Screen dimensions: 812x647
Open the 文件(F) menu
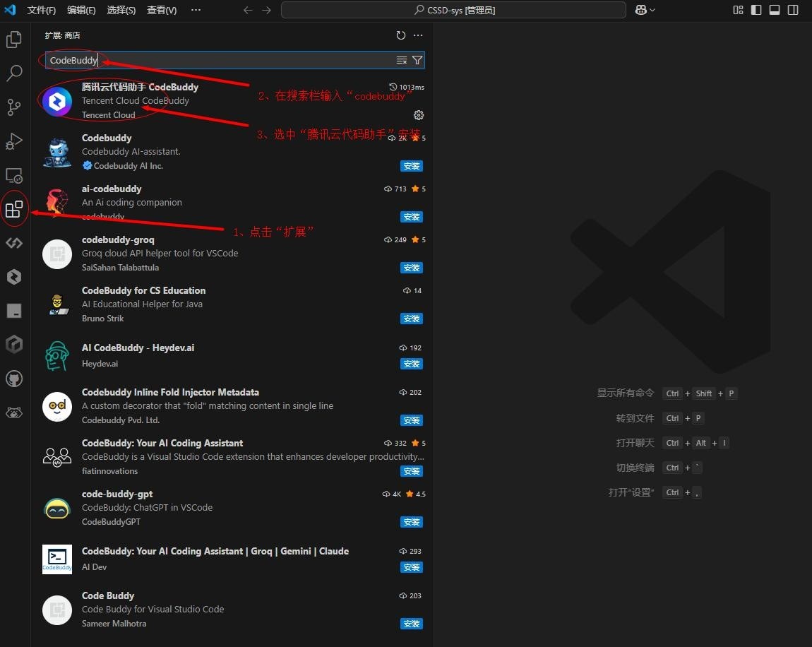[x=42, y=10]
